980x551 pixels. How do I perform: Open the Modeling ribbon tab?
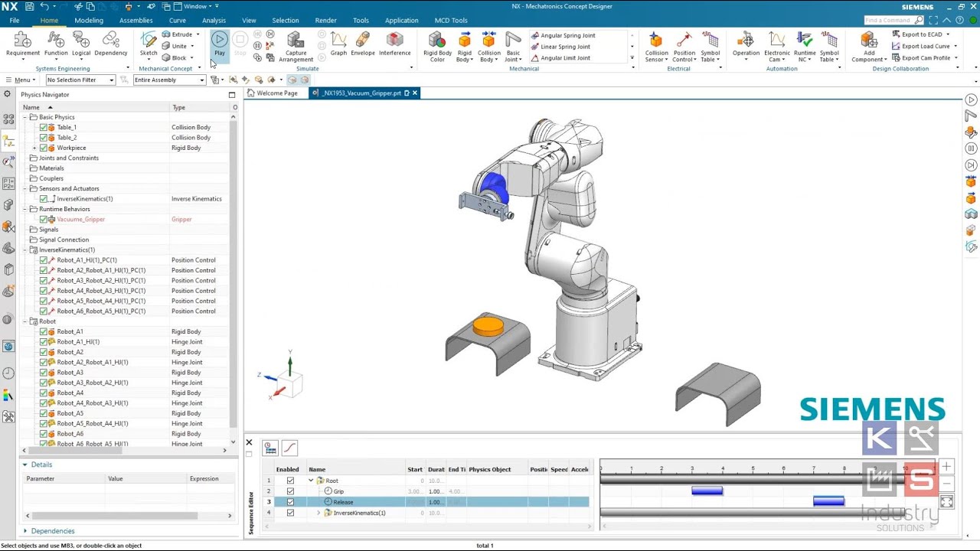tap(89, 21)
